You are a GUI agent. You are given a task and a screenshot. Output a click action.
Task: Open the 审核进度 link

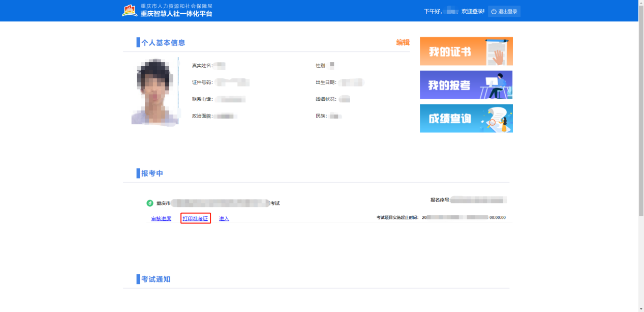161,219
